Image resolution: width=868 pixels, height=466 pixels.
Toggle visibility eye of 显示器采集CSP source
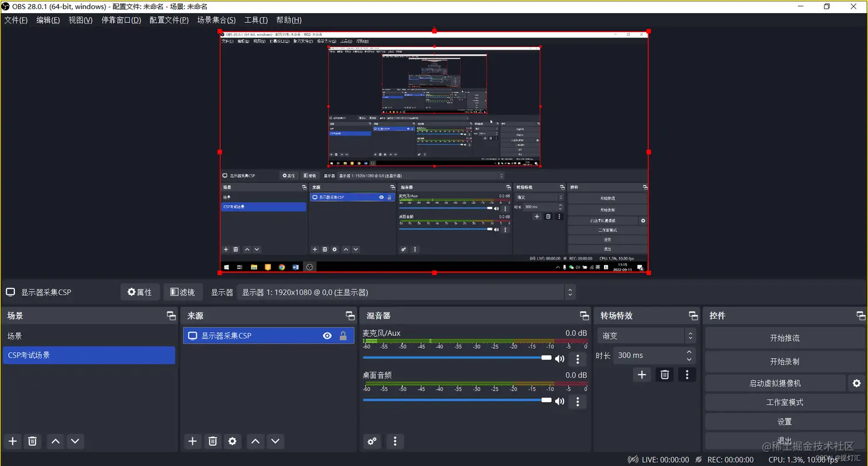click(327, 336)
